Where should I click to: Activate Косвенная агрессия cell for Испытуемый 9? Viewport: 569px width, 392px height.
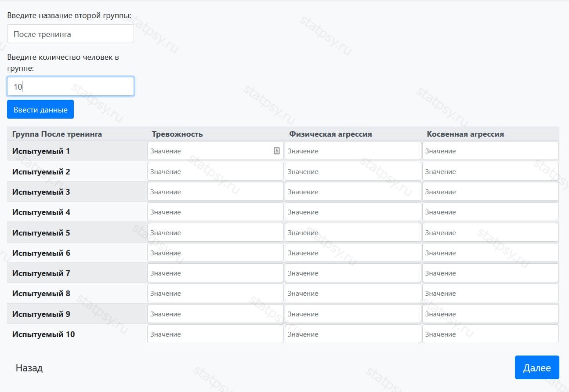tap(490, 314)
